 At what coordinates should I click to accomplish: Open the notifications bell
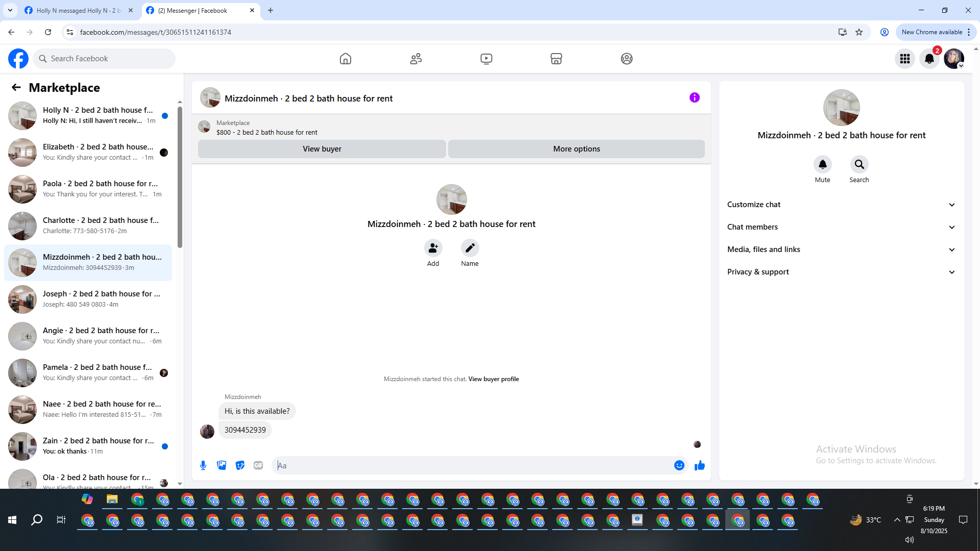[x=929, y=59]
